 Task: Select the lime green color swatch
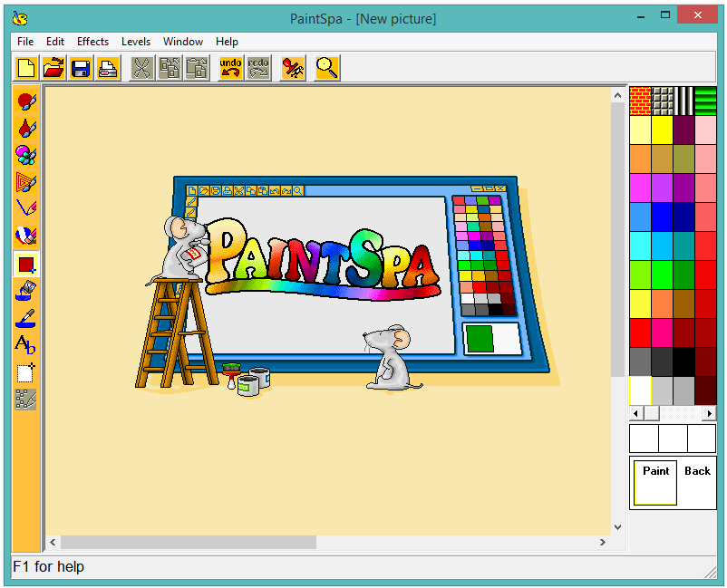point(640,275)
